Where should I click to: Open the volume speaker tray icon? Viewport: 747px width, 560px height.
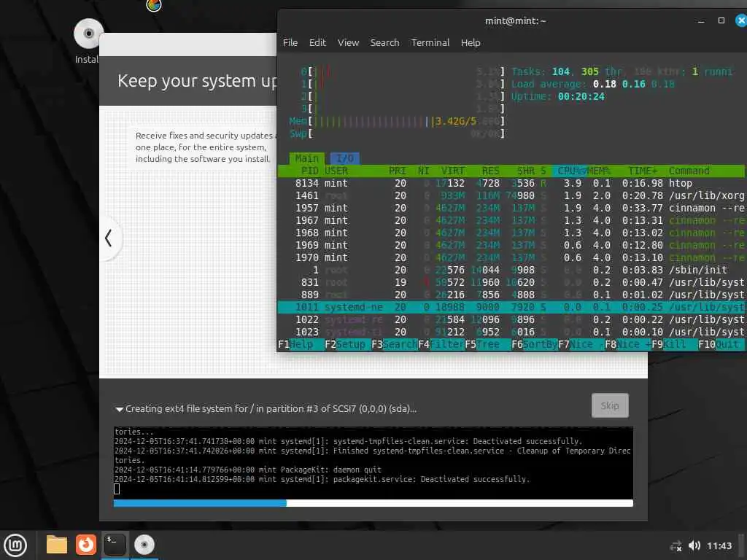click(x=694, y=545)
